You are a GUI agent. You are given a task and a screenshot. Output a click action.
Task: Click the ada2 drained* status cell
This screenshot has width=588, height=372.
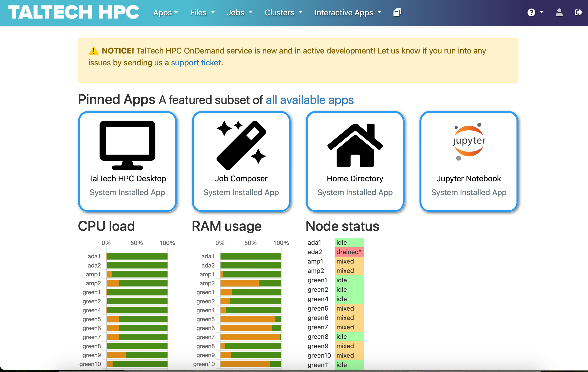click(349, 252)
